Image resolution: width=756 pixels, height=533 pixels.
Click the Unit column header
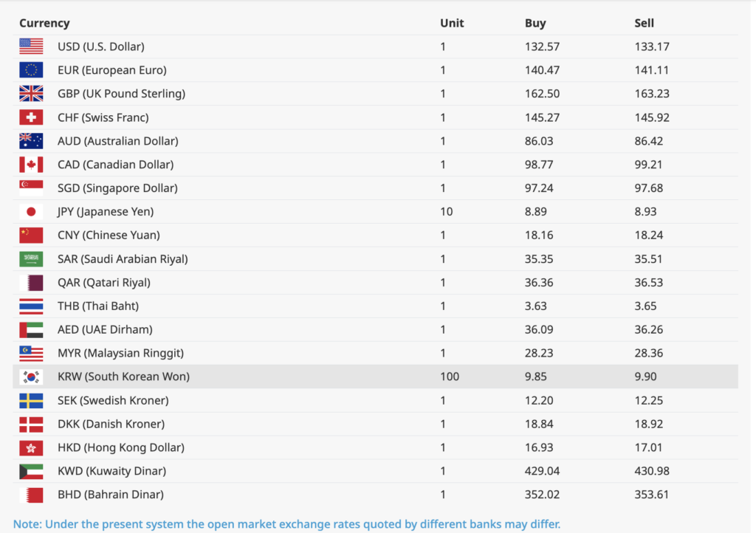(x=452, y=23)
